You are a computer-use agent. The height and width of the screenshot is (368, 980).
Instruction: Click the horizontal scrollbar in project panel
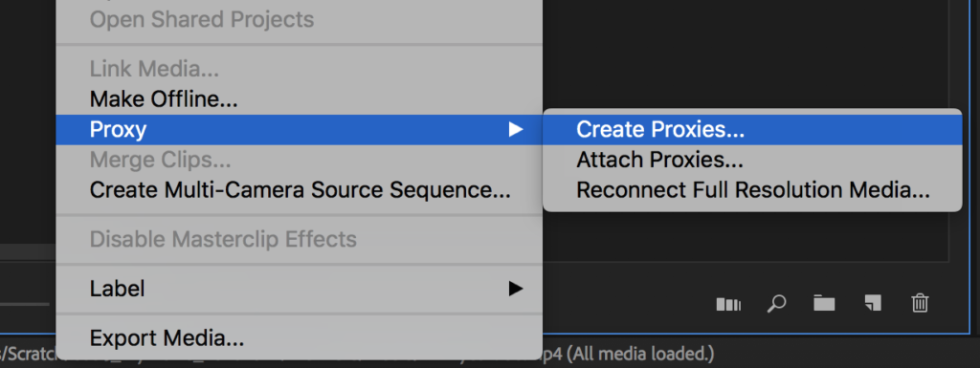(28, 252)
